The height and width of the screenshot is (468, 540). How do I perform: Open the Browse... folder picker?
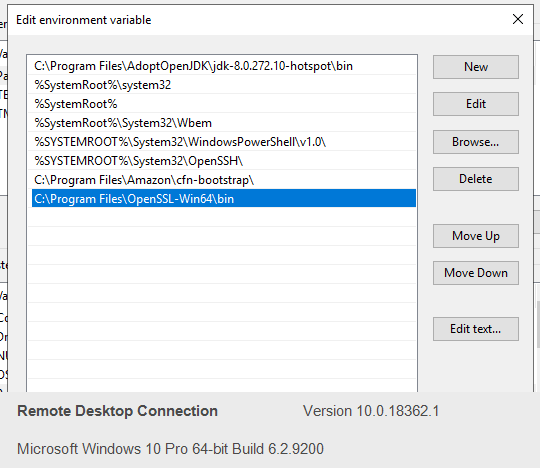[x=476, y=142]
